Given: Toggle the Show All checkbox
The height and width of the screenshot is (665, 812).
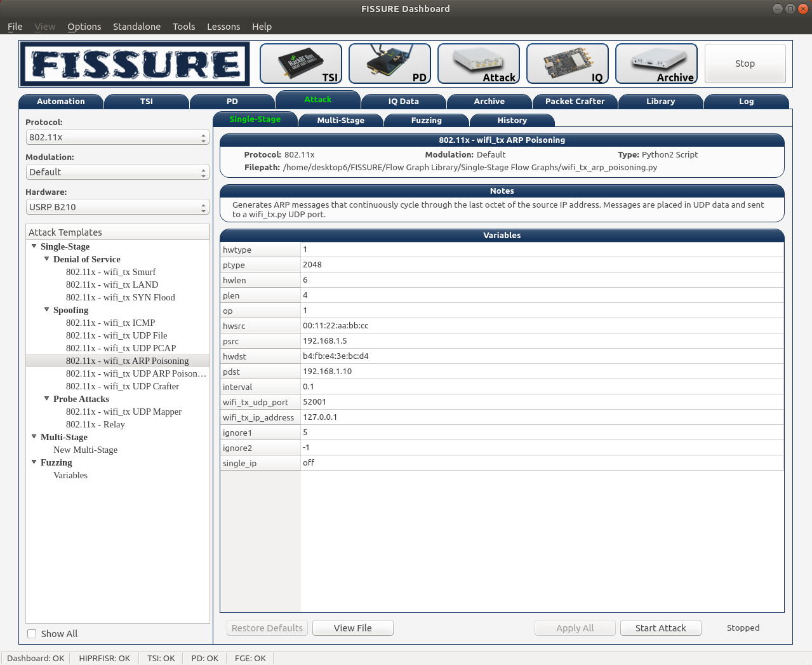Looking at the screenshot, I should click(x=32, y=634).
